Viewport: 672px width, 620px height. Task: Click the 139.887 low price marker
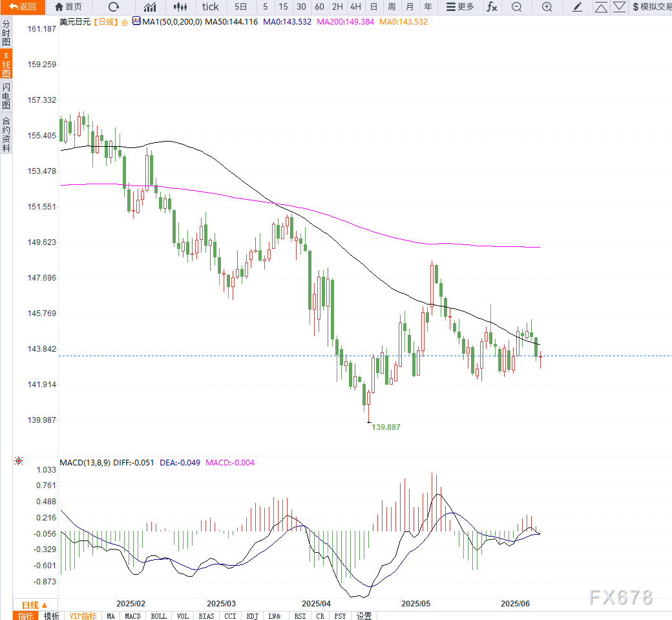[386, 427]
